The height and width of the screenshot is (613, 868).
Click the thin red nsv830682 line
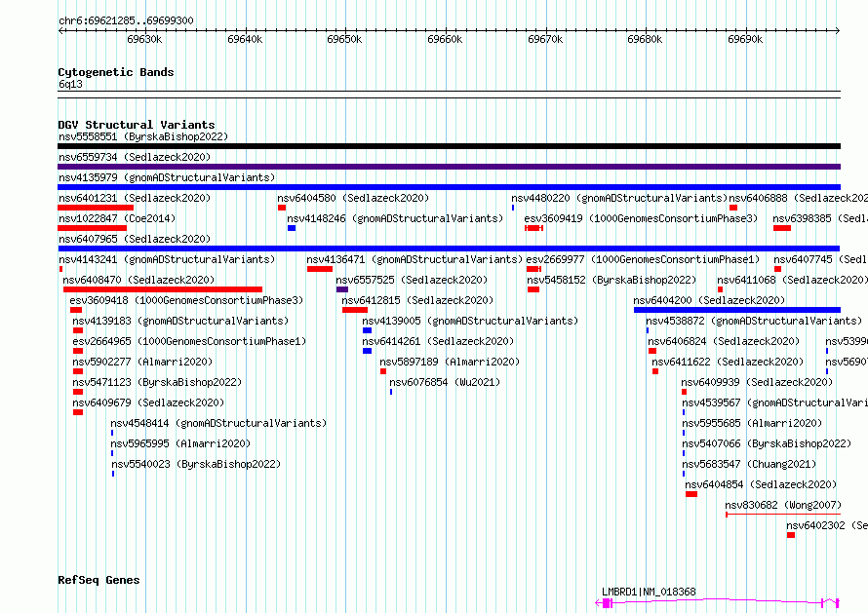click(x=783, y=515)
